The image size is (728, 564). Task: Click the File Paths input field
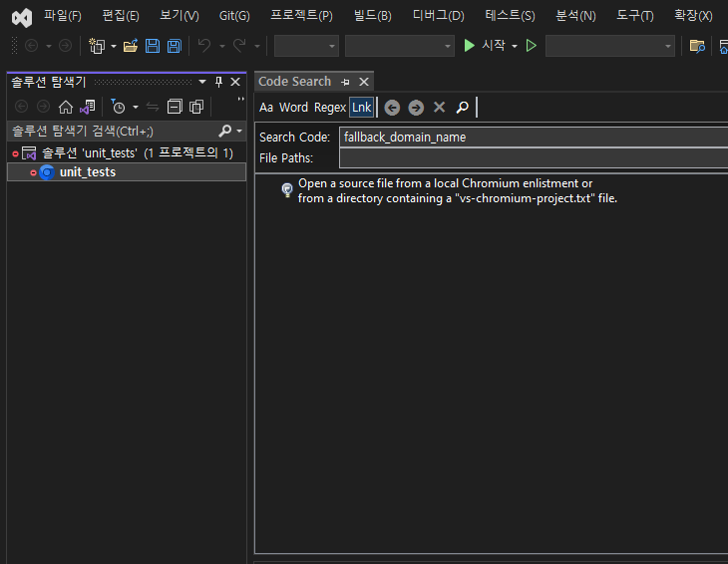tap(534, 158)
